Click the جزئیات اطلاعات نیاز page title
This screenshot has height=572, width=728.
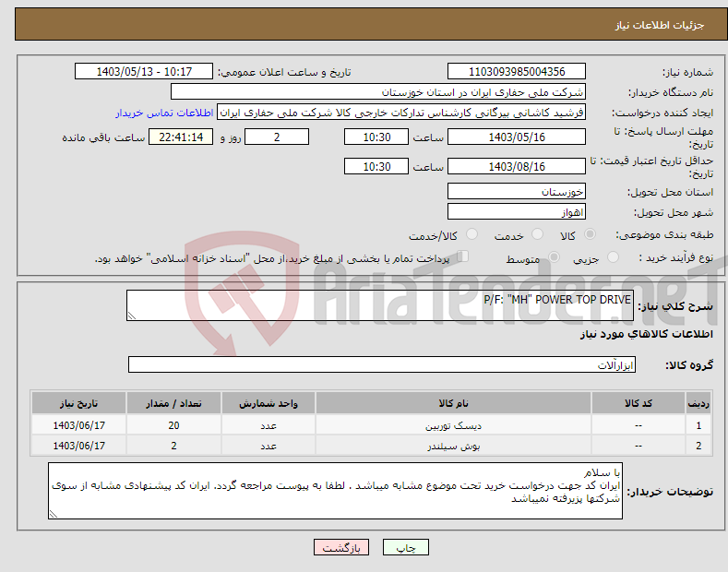click(660, 25)
